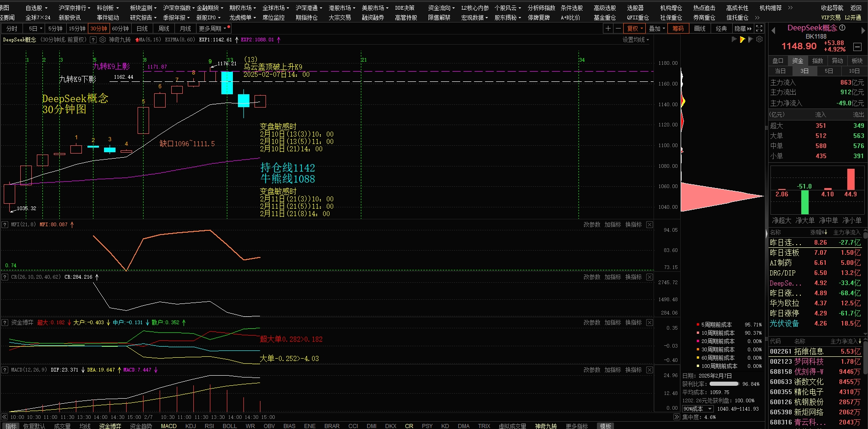Viewport: 868px width, 429px height.
Task: Zoom in the chart with the plus icon
Action: (x=608, y=29)
